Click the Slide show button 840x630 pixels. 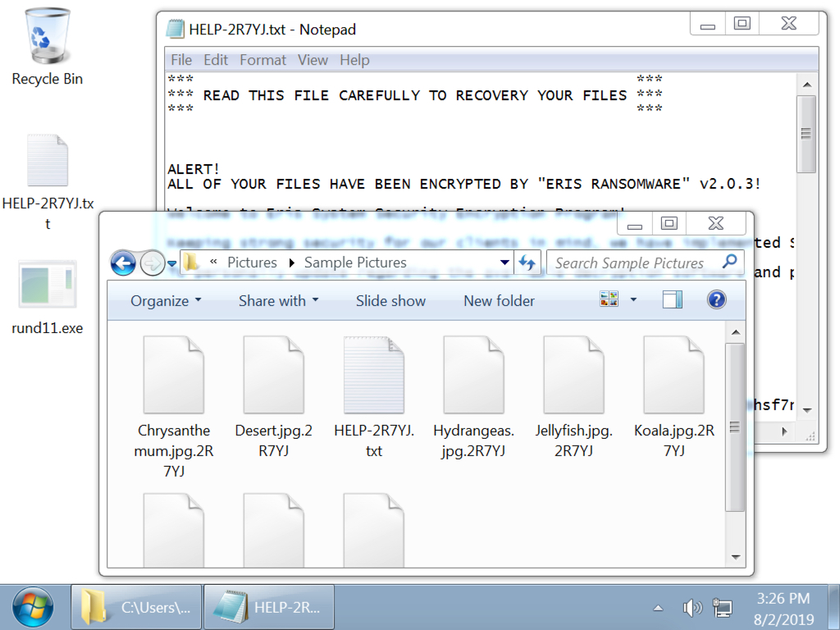[x=390, y=300]
